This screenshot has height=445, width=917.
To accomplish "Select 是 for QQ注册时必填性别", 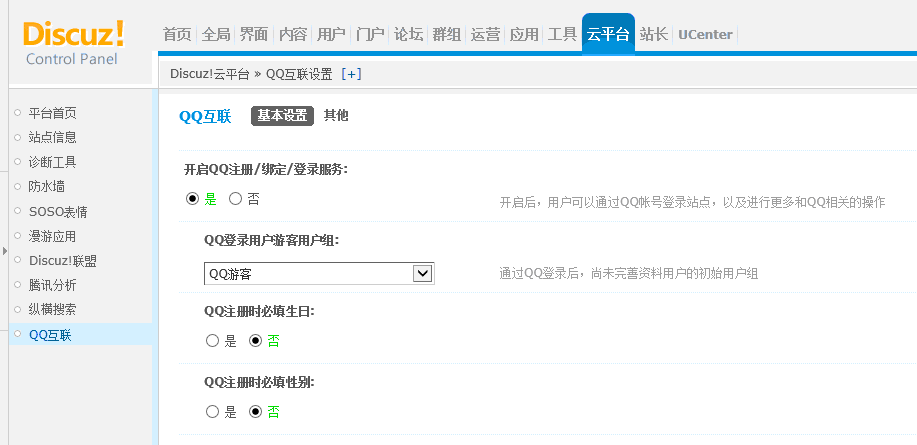I will (212, 412).
